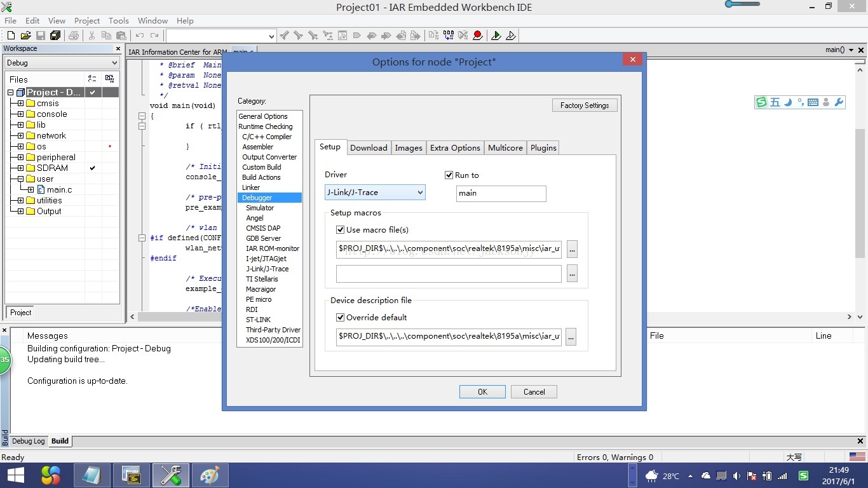Open Sogou input method logo icon
Viewport: 868px width, 488px height.
(761, 102)
